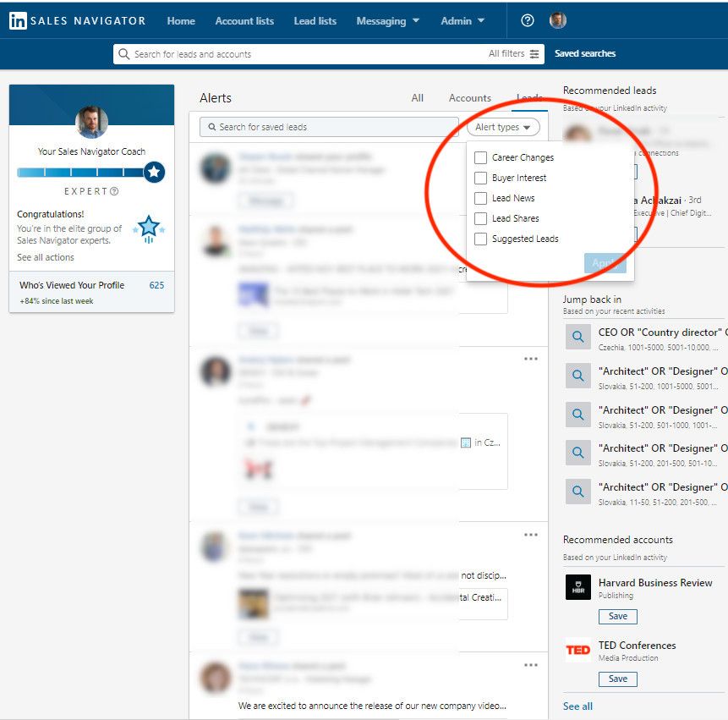Check the Buyer Interest checkbox
The height and width of the screenshot is (720, 728).
(x=480, y=178)
